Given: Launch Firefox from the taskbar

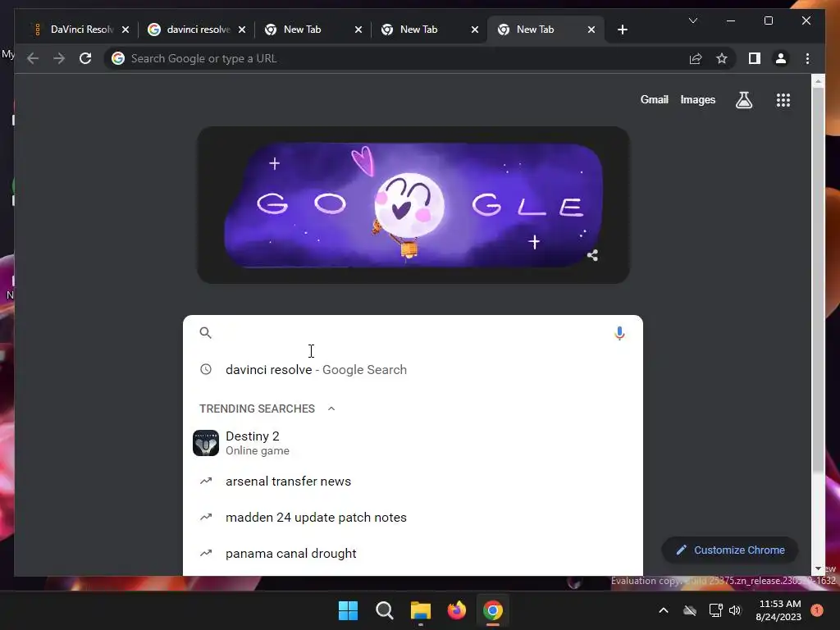Looking at the screenshot, I should click(x=456, y=610).
